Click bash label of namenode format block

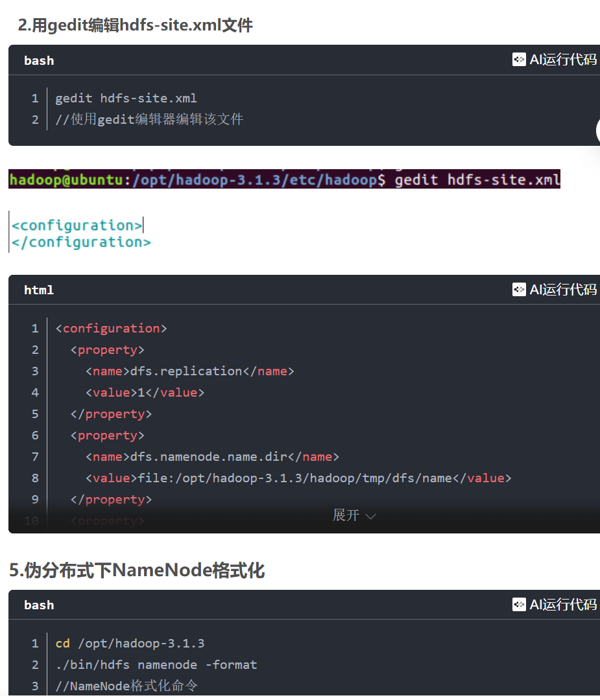click(x=39, y=605)
